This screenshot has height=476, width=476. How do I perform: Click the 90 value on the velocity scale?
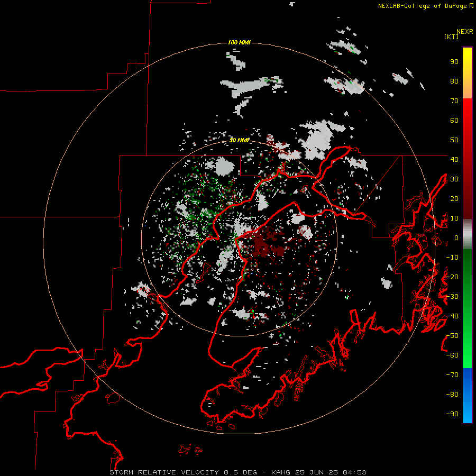coord(454,62)
